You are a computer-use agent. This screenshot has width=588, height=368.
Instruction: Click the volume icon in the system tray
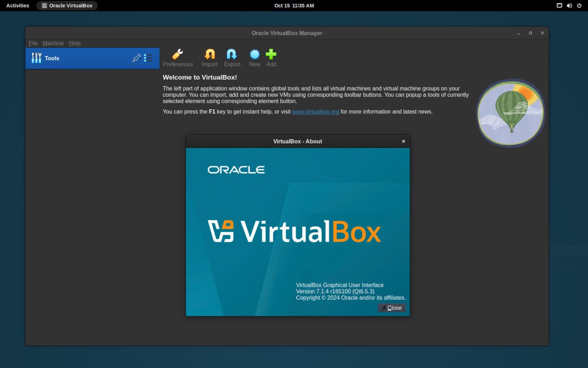pos(569,5)
